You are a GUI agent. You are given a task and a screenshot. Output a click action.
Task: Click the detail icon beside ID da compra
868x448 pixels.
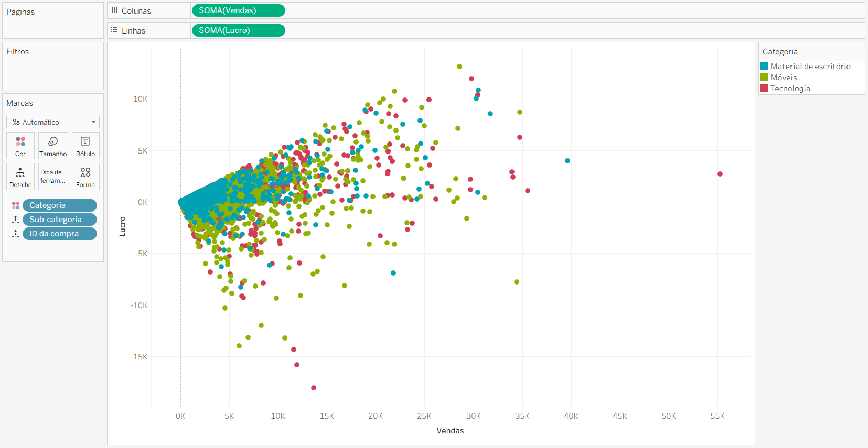point(16,234)
